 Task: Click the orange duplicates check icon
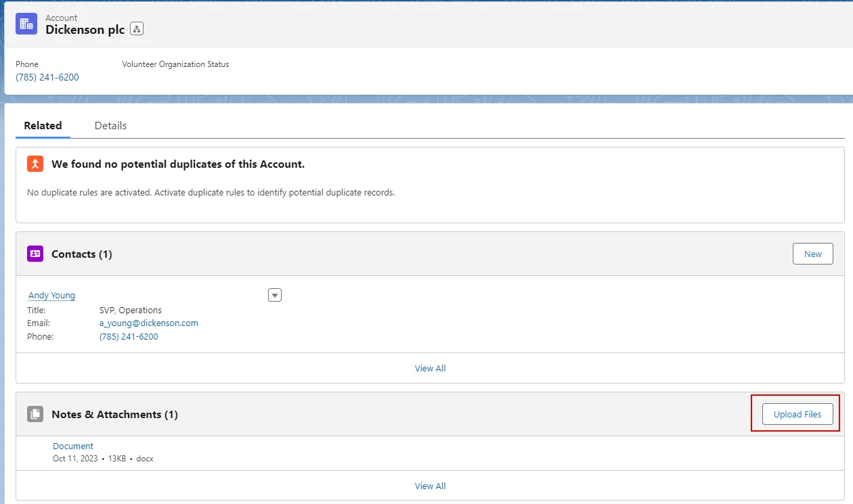tap(35, 163)
